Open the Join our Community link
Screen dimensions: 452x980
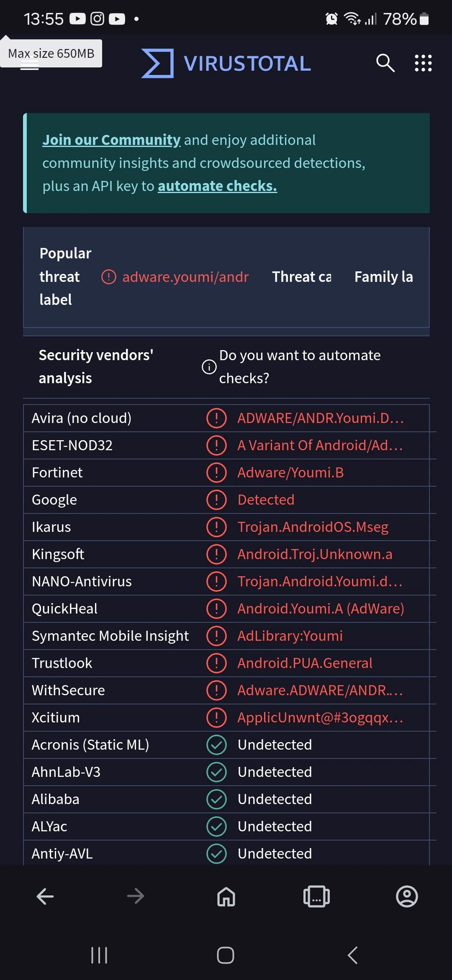(111, 140)
